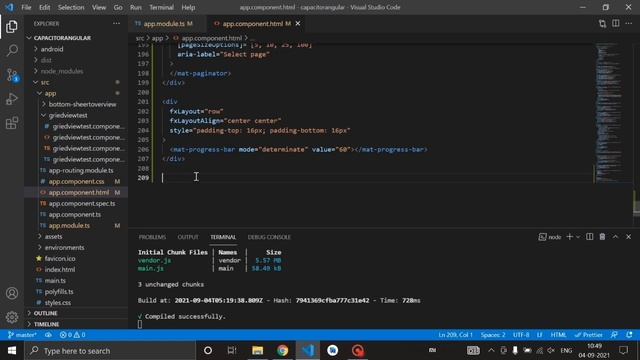Open Google Chrome from the taskbar
The width and height of the screenshot is (640, 360).
point(282,351)
